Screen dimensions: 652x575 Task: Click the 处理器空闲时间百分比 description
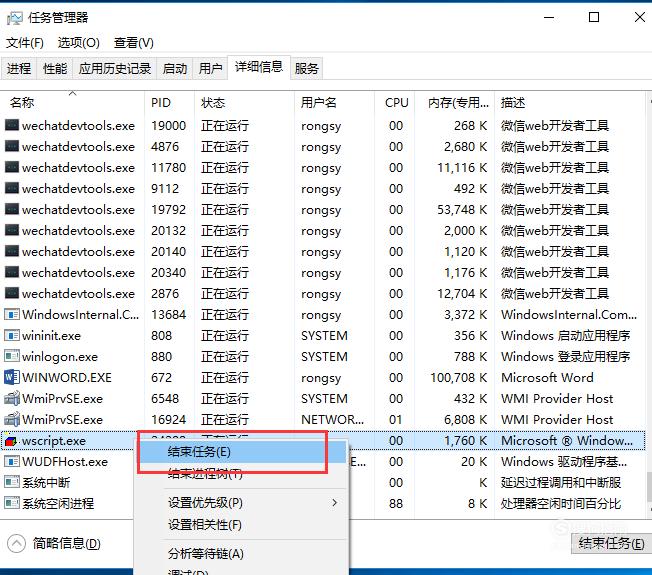pos(561,503)
